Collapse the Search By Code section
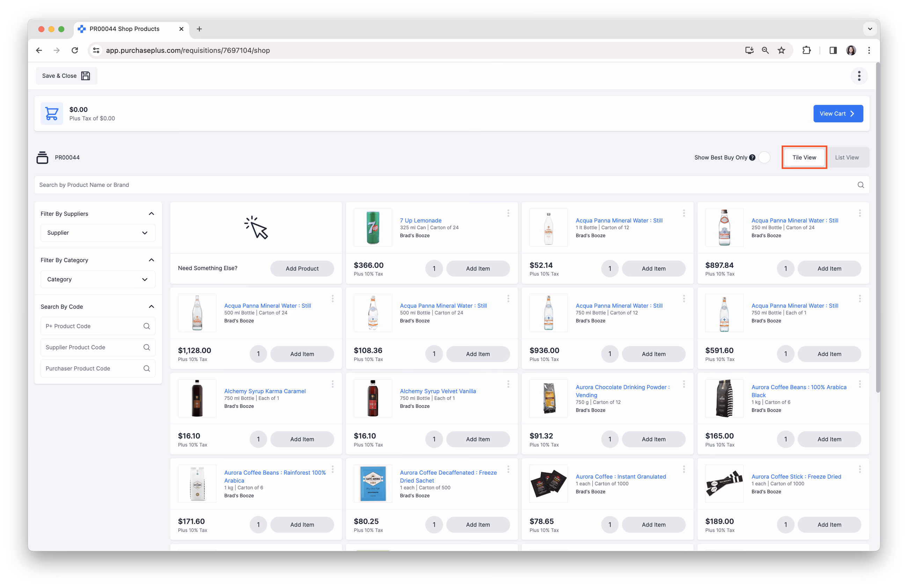 152,307
